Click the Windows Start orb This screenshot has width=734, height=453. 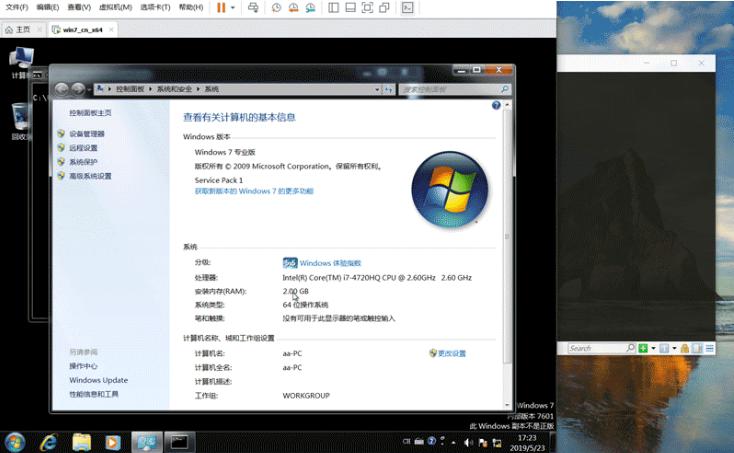click(15, 441)
